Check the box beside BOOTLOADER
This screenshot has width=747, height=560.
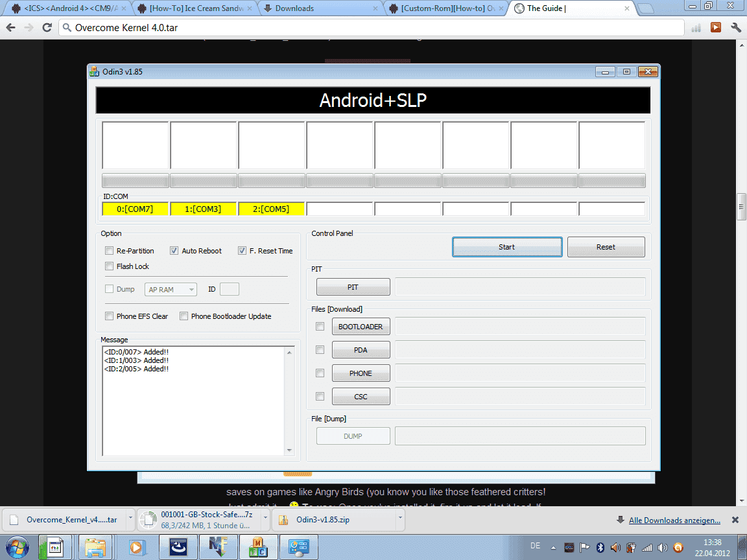coord(320,327)
